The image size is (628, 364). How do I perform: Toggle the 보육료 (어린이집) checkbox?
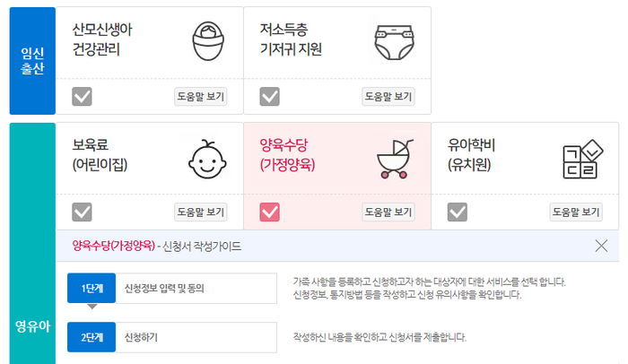point(83,212)
